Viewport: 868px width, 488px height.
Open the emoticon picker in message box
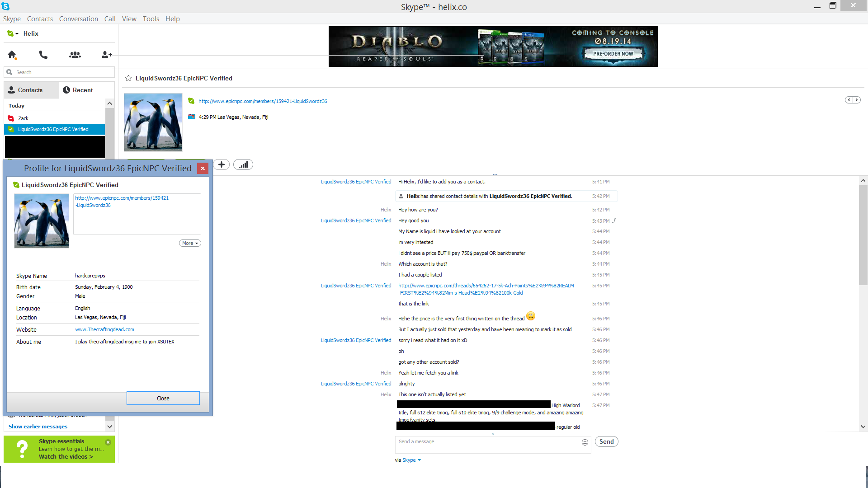(x=585, y=442)
